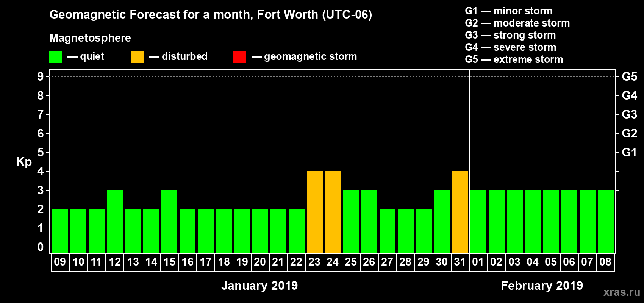Click the date label 08

(x=605, y=262)
